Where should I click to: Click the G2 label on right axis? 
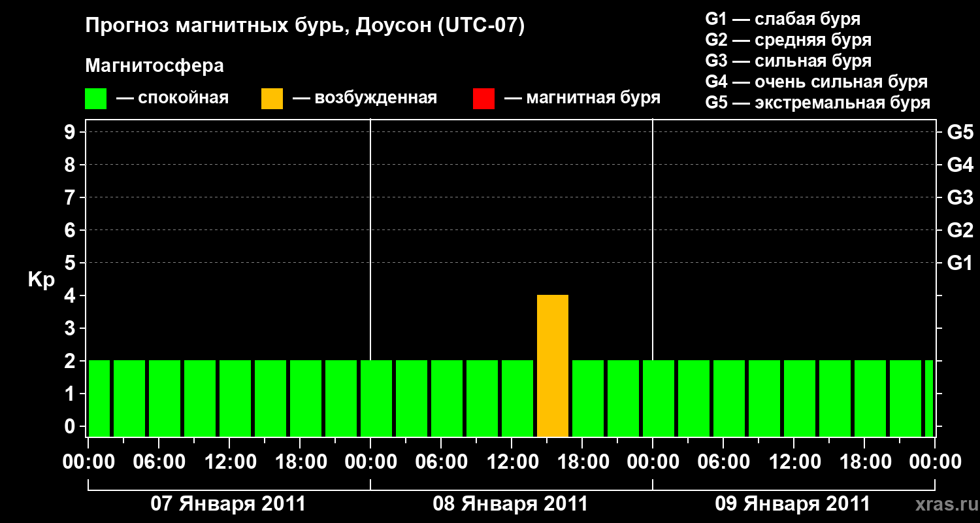coord(960,230)
